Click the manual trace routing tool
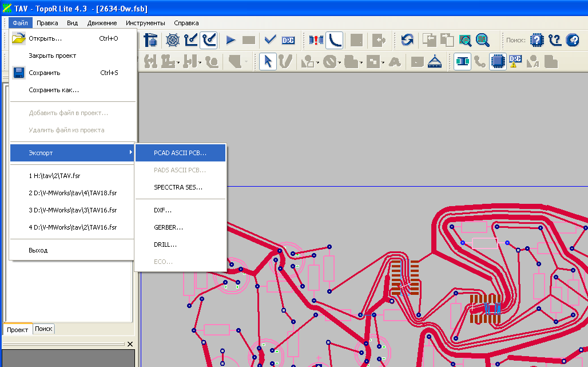 point(286,61)
